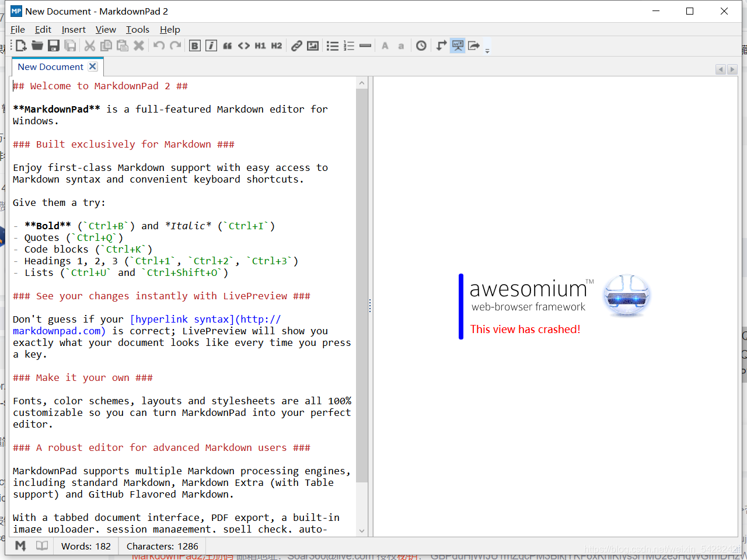Apply Heading 2 with H2 icon
Viewport: 747px width, 560px height.
[x=277, y=45]
